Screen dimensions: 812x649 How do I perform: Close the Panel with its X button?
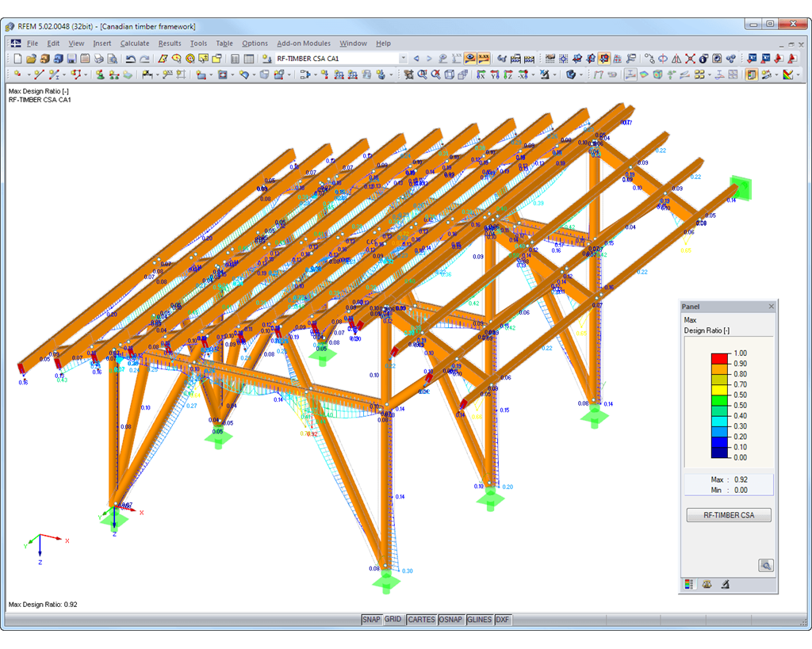(x=770, y=306)
